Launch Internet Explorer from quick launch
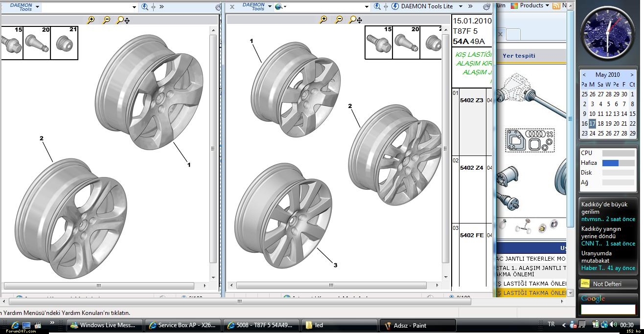Image resolution: width=644 pixels, height=334 pixels. coord(15,325)
